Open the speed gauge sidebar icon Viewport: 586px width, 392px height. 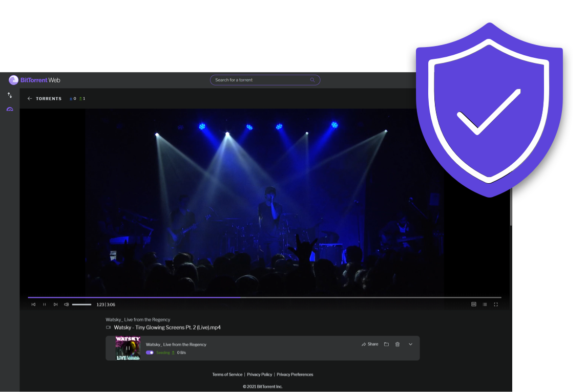(10, 110)
